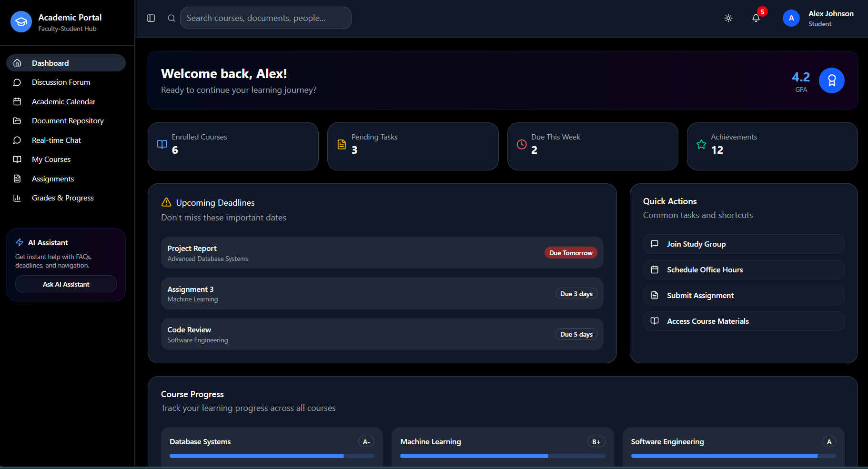Click the Database Systems progress bar
868x469 pixels.
272,456
